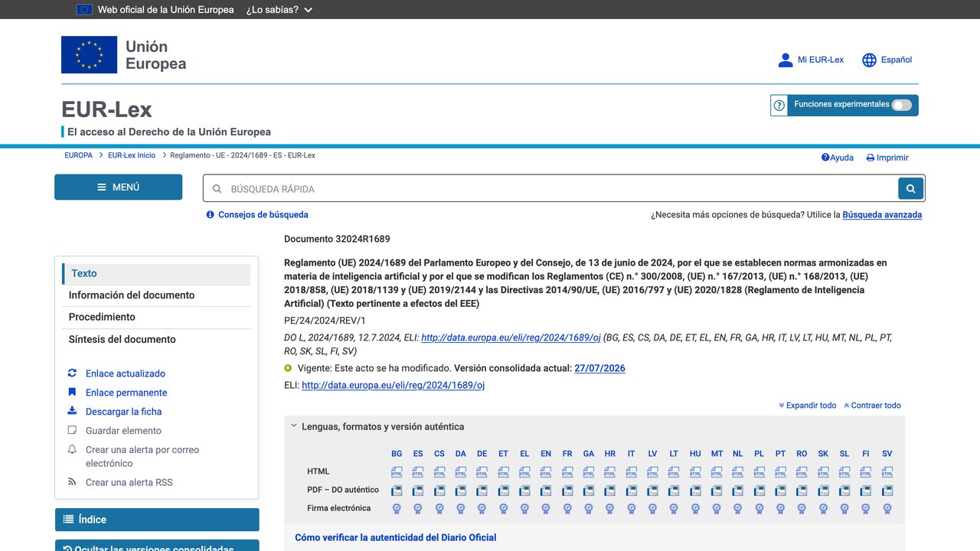The image size is (980, 551).
Task: Open the Mi EUR-Lex user icon
Action: [786, 60]
